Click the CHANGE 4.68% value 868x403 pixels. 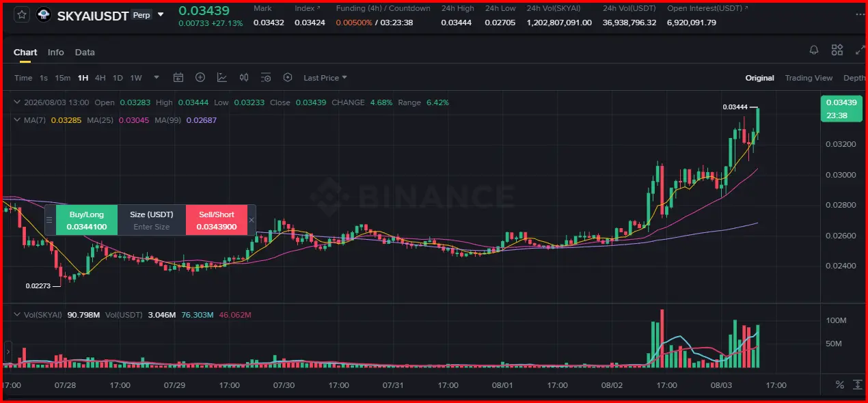381,102
